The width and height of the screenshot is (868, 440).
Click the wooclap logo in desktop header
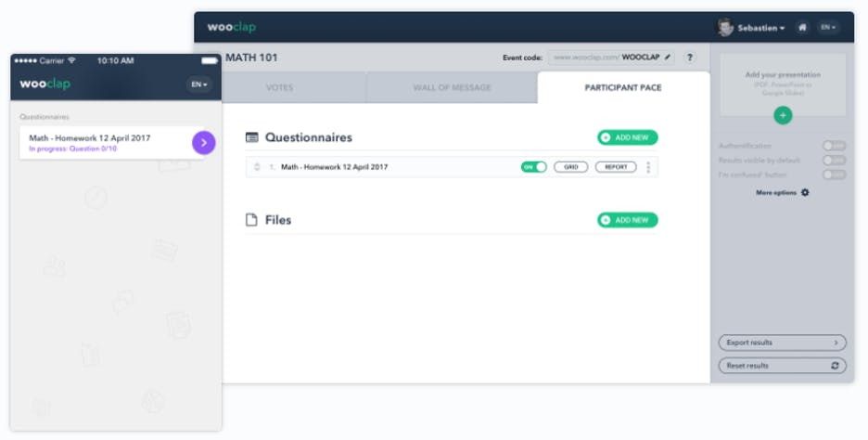pyautogui.click(x=232, y=27)
